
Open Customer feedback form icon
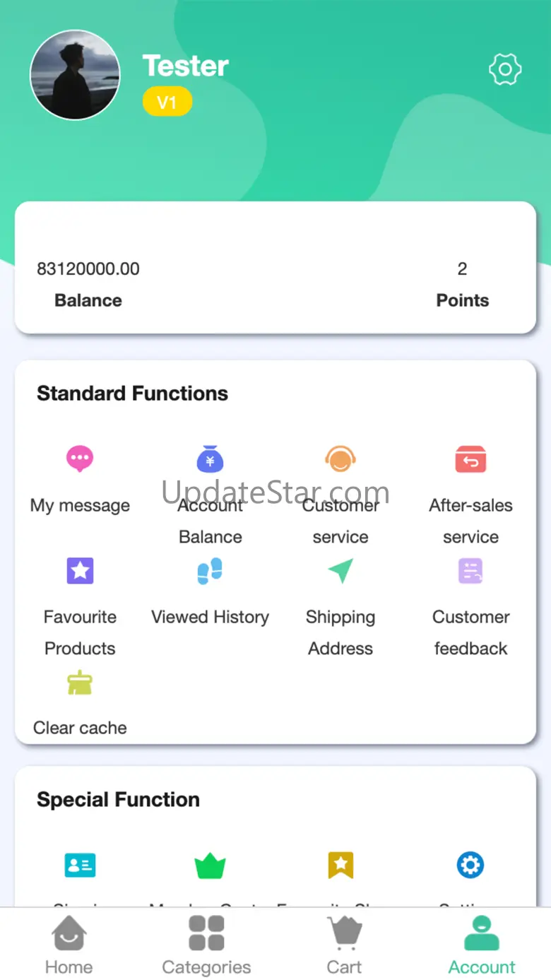(x=470, y=571)
